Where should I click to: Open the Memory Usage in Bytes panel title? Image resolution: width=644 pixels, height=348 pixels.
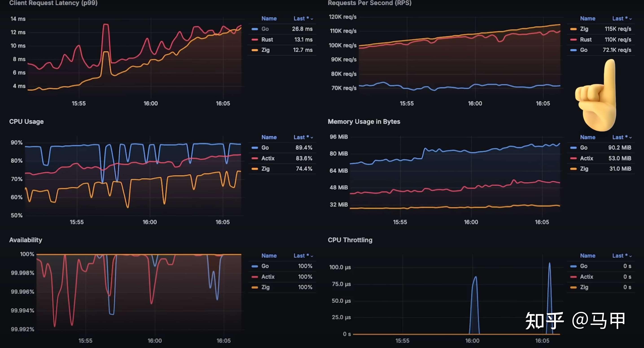point(364,122)
